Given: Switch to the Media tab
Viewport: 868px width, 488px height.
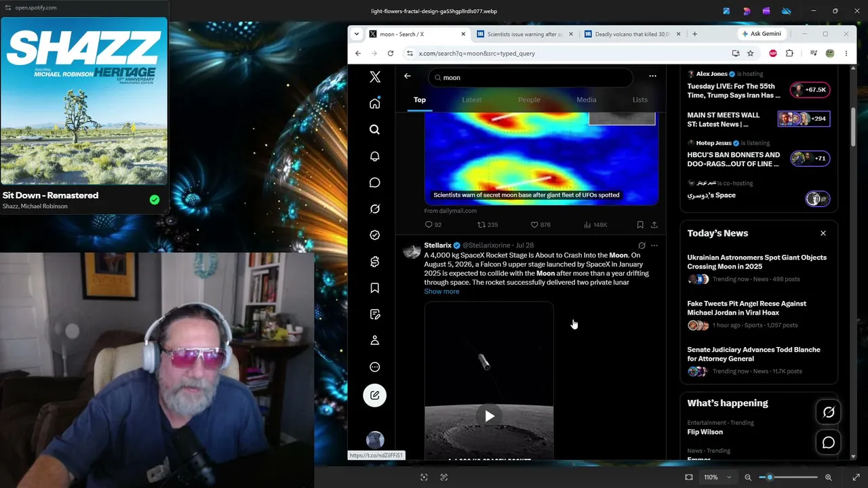Looking at the screenshot, I should click(x=587, y=100).
